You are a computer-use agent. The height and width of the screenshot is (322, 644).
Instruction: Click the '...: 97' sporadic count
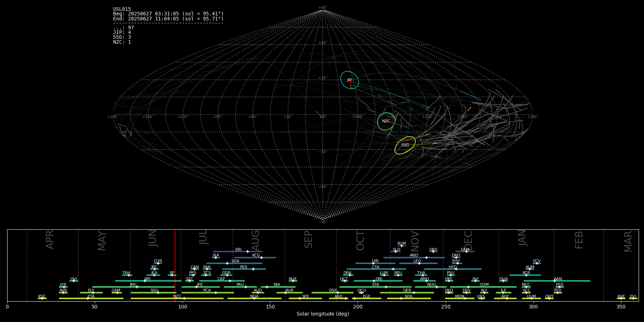tap(123, 28)
